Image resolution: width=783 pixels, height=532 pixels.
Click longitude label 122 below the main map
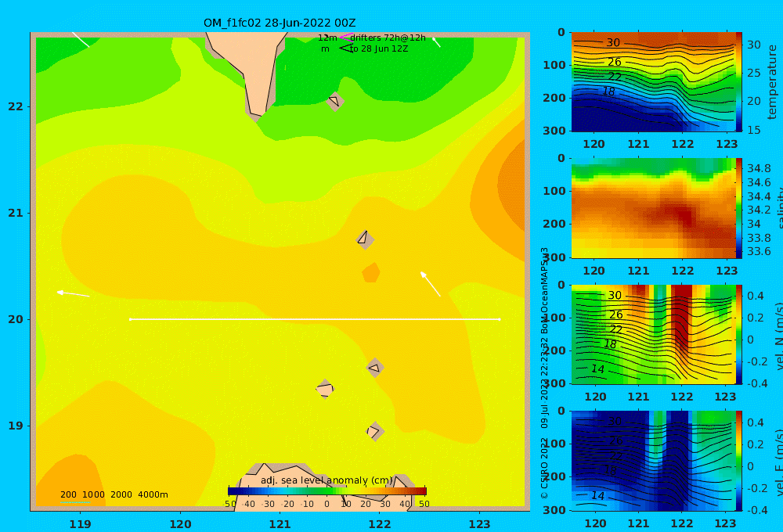tap(380, 524)
